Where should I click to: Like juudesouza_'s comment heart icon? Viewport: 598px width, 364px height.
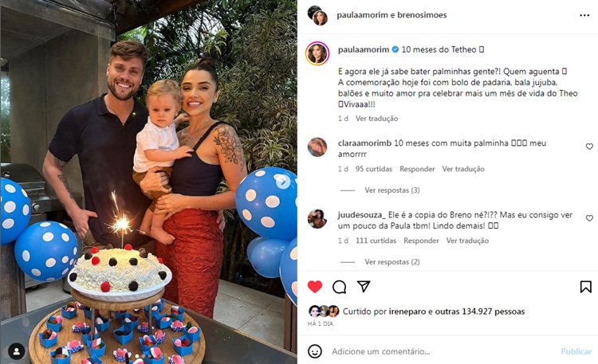(x=589, y=218)
